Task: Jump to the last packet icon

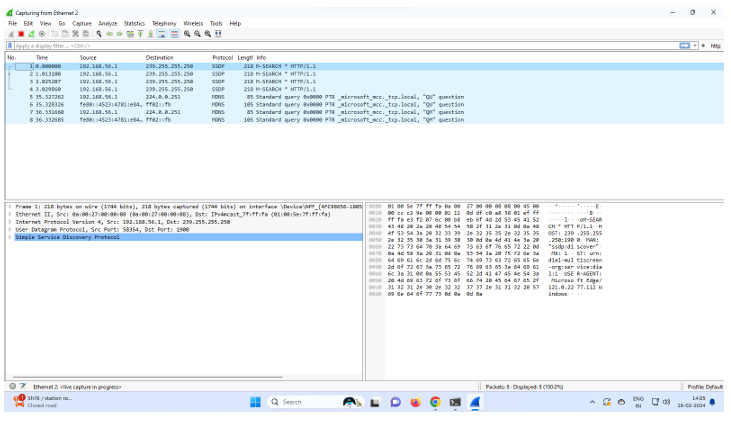Action: click(x=151, y=34)
